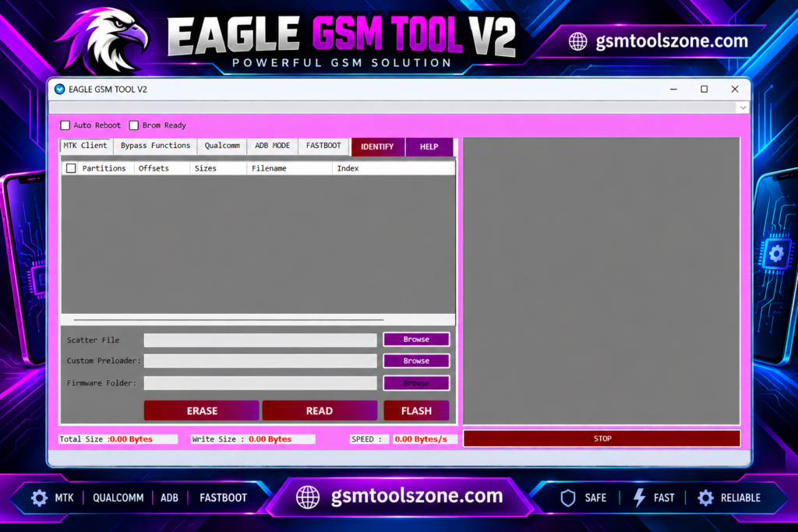The image size is (798, 532).
Task: Tick the Brom Ready checkbox
Action: 134,125
